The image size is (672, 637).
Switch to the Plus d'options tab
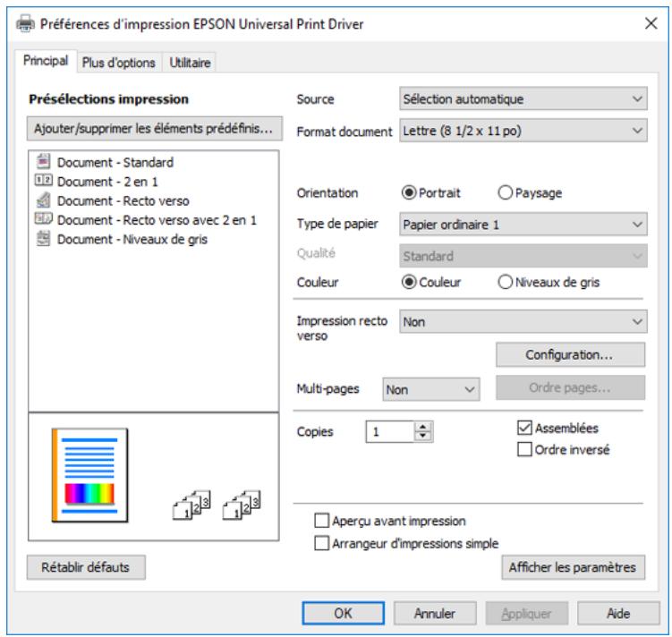(x=119, y=63)
